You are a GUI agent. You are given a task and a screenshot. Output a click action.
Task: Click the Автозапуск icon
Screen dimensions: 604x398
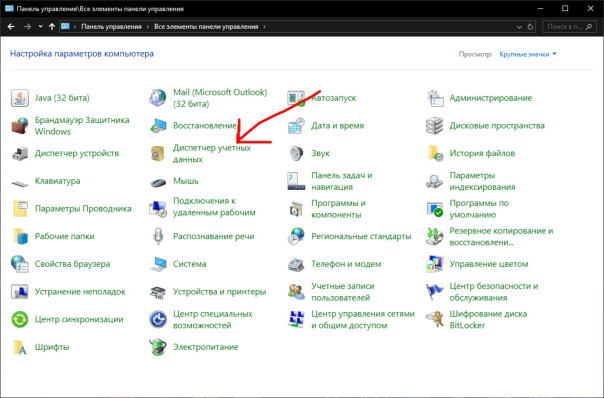pyautogui.click(x=296, y=98)
